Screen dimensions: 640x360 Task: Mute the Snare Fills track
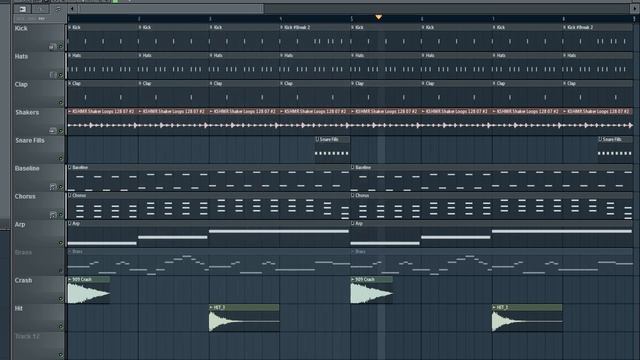61,158
